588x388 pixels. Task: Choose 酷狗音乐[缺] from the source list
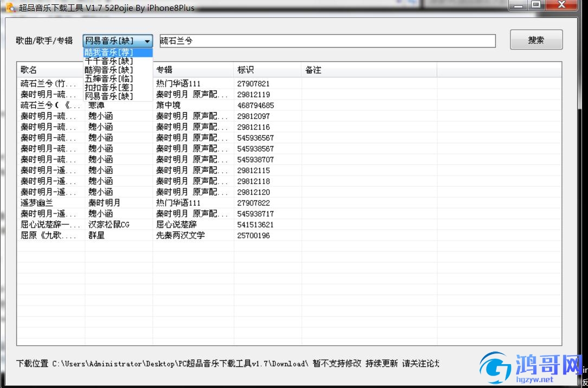pos(118,70)
